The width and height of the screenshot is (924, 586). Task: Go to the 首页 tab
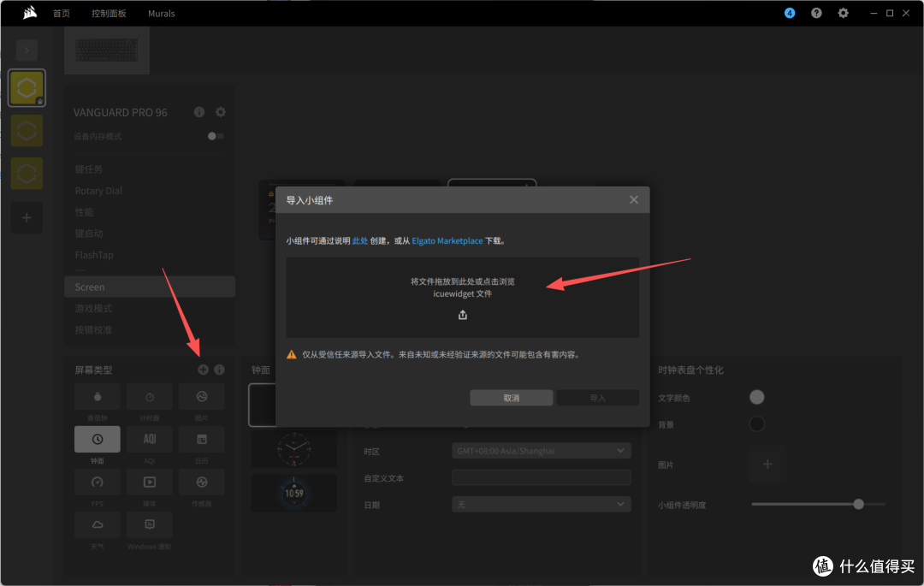[x=62, y=13]
